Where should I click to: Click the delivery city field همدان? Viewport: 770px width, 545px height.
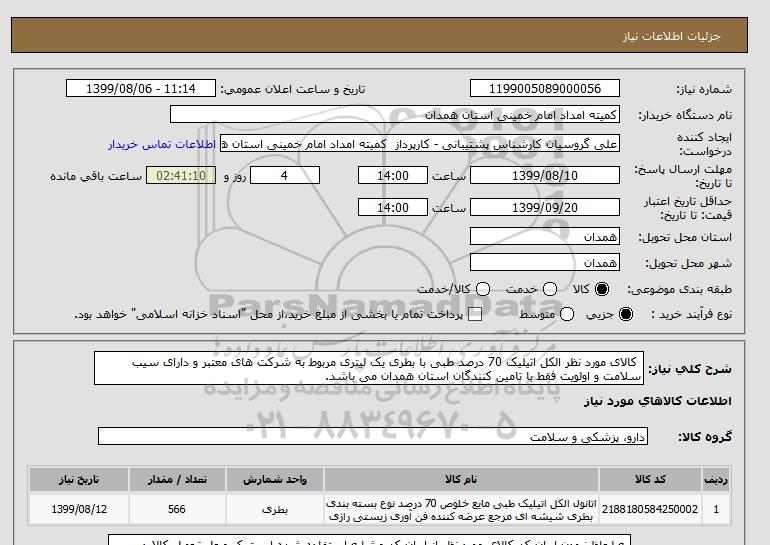click(x=545, y=263)
